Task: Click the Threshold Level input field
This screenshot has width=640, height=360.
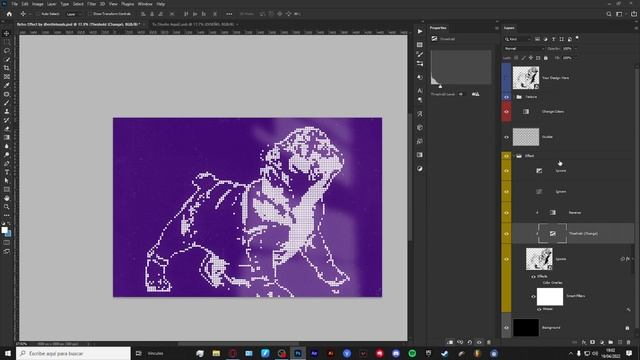Action: tap(461, 94)
